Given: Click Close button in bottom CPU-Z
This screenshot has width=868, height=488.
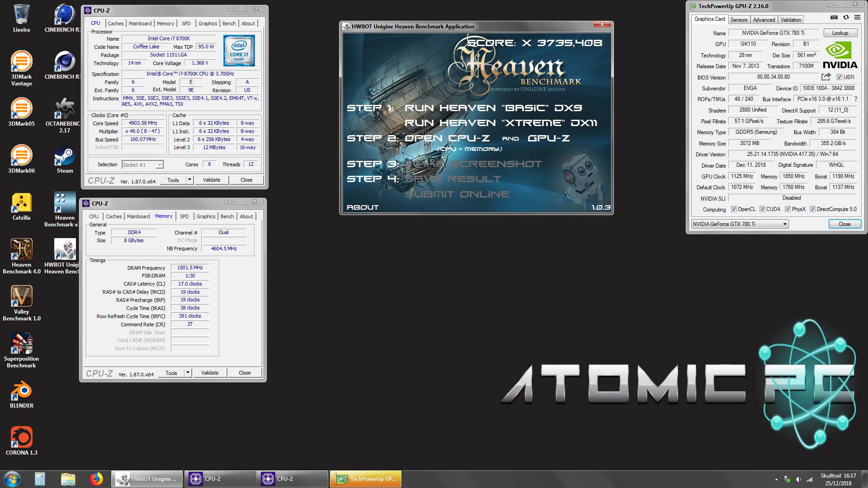Looking at the screenshot, I should pos(245,373).
